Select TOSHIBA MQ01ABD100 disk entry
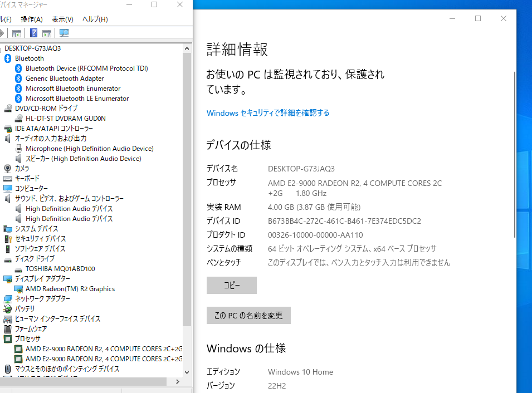The height and width of the screenshot is (393, 532). [60, 269]
